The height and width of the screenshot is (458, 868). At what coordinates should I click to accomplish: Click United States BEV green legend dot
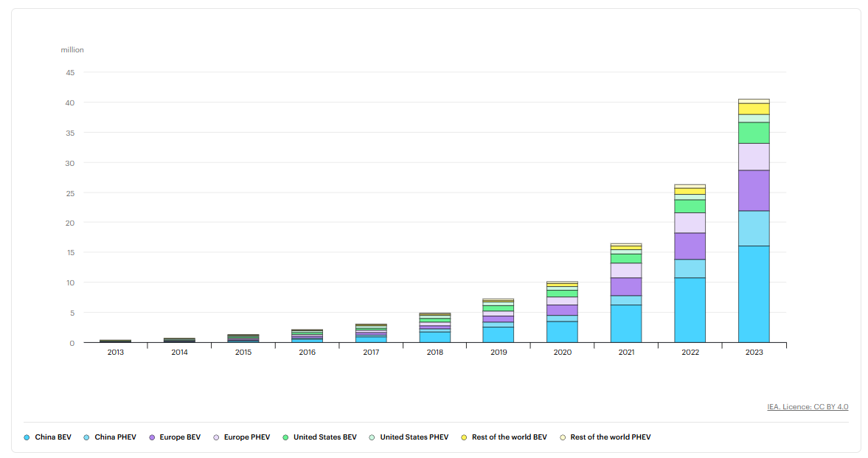[285, 437]
